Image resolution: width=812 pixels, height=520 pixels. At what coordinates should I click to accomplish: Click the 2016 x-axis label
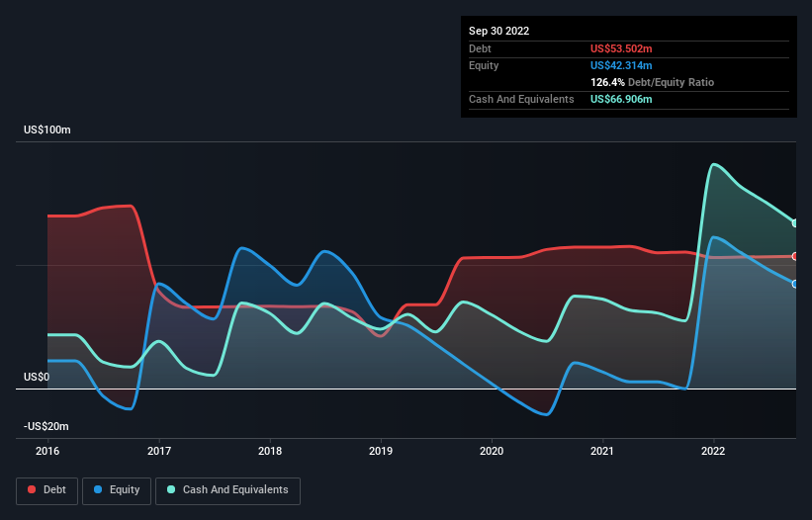point(47,451)
